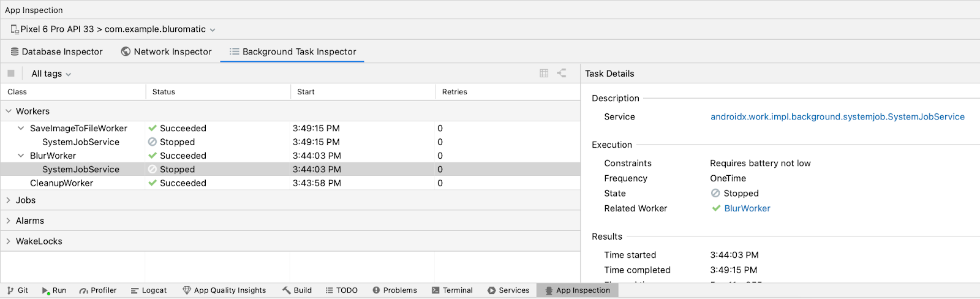The image size is (980, 299).
Task: Open the All tags dropdown
Action: pos(51,74)
